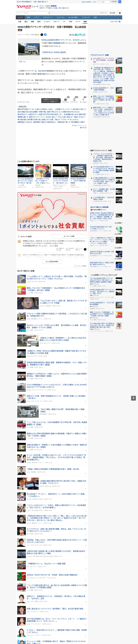The image size is (138, 644).
Task: Open 松山のスーパーにダンプが突っ込んだ事件 article
Action: [x=57, y=326]
